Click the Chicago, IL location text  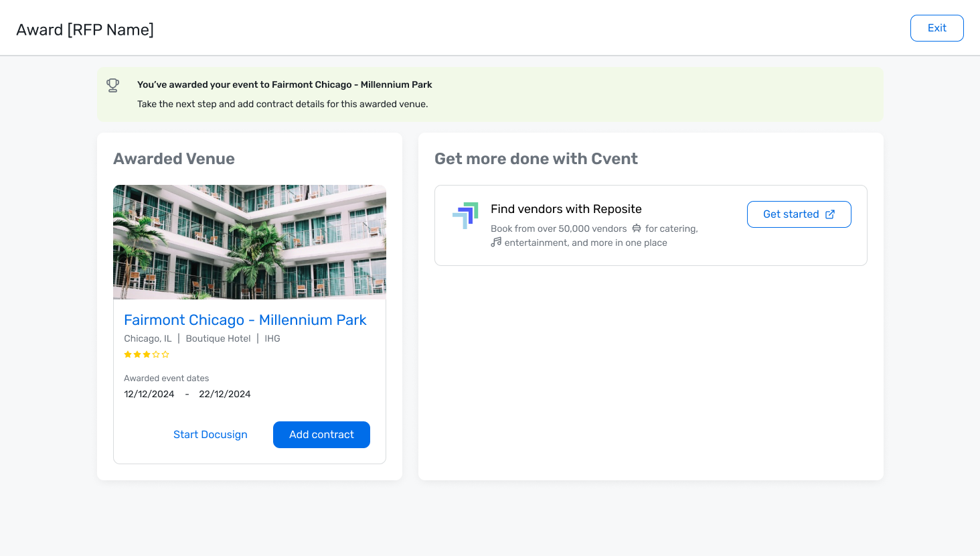(x=148, y=338)
